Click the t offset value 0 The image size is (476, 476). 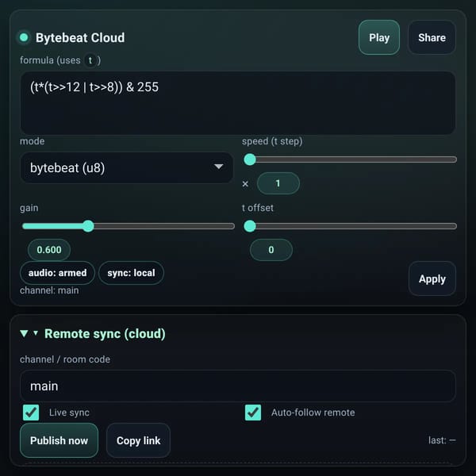271,250
